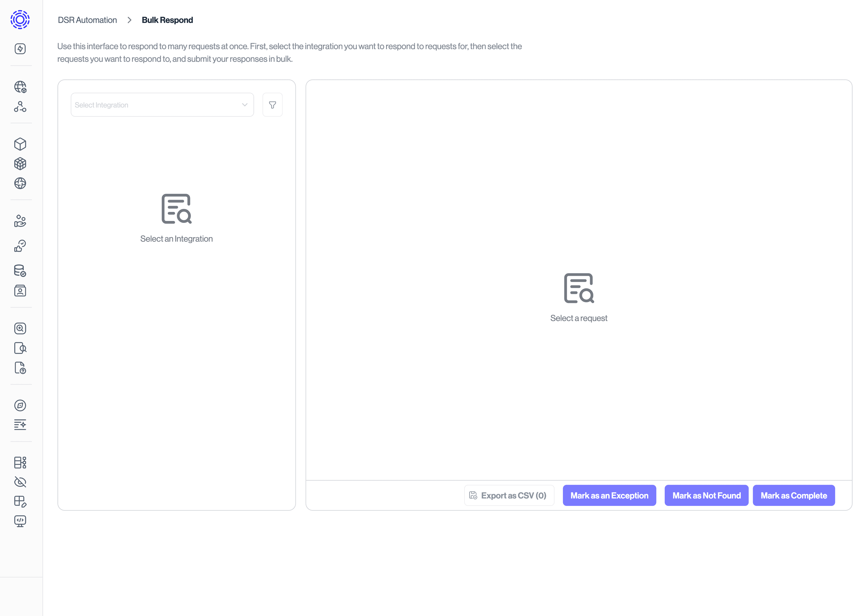Select the document search icon in sidebar

(x=20, y=348)
